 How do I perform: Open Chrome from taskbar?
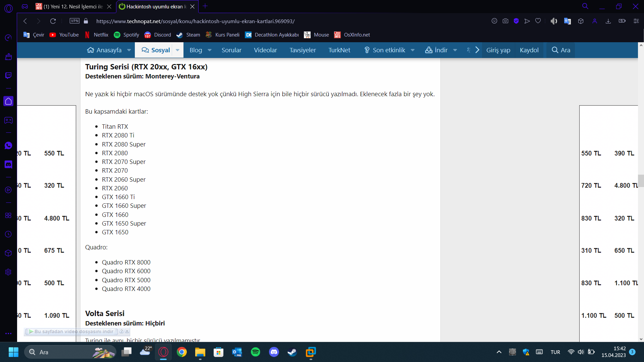point(182,352)
